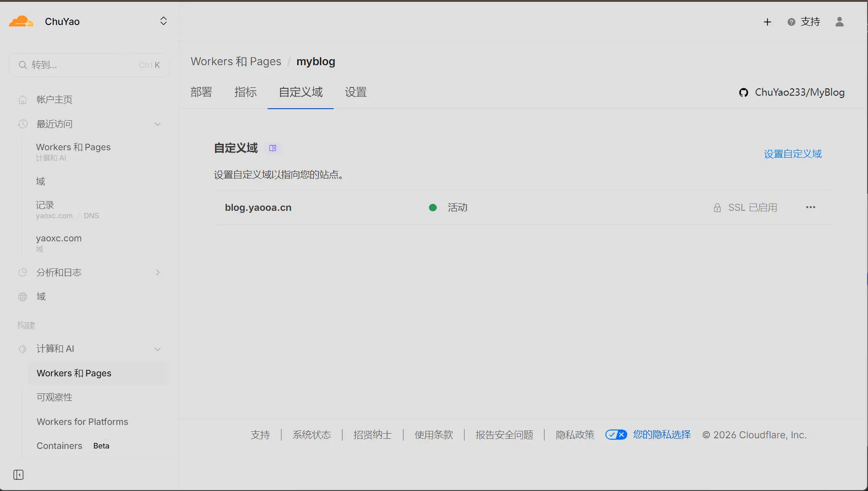This screenshot has width=868, height=491.
Task: Open 域 in the main sidebar menu
Action: (x=41, y=296)
